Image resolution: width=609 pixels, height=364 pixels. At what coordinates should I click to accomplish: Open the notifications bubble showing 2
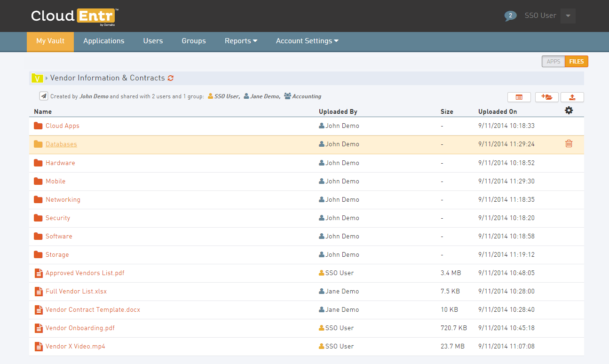510,16
